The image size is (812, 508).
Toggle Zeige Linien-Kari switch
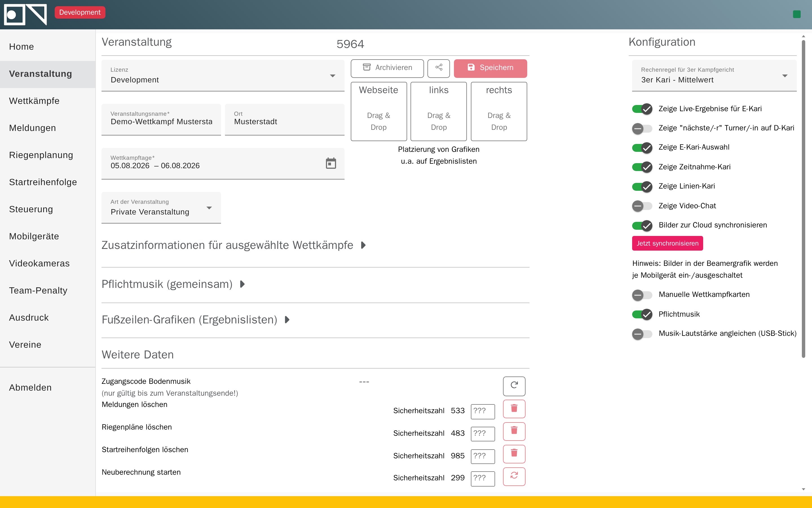(x=642, y=187)
